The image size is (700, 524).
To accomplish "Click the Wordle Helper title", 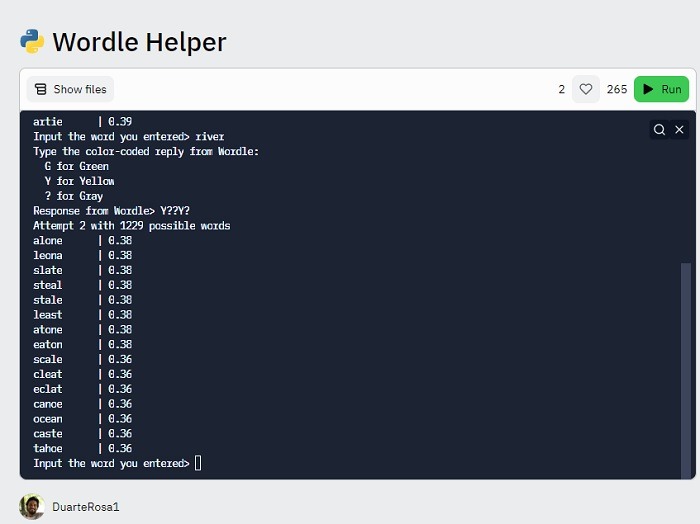I will [x=139, y=42].
